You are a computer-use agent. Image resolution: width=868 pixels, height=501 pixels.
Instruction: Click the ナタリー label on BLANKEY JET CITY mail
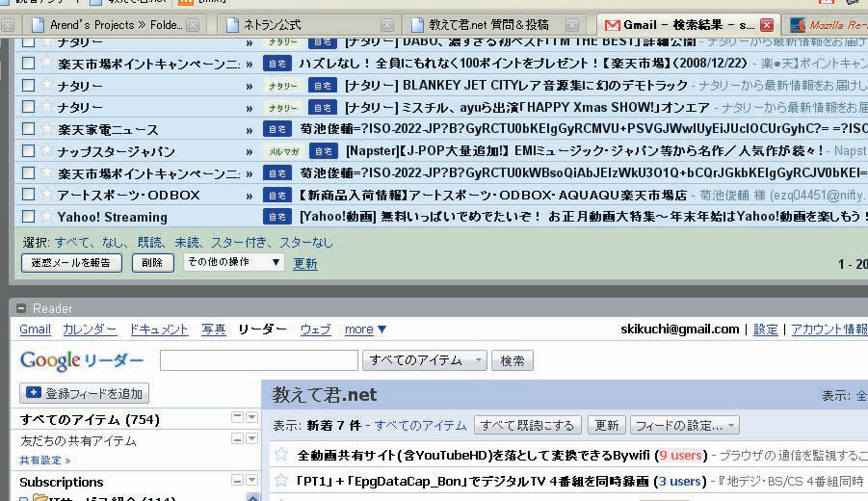(283, 86)
